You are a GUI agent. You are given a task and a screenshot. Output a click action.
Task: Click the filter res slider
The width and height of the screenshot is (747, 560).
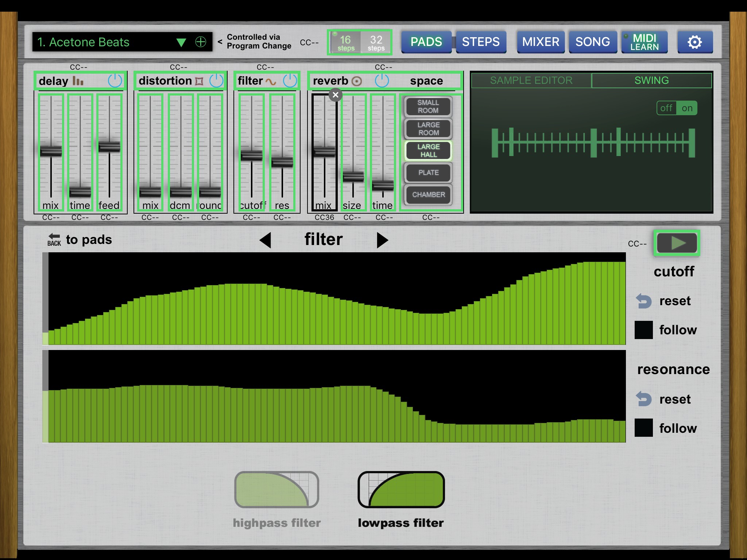282,152
